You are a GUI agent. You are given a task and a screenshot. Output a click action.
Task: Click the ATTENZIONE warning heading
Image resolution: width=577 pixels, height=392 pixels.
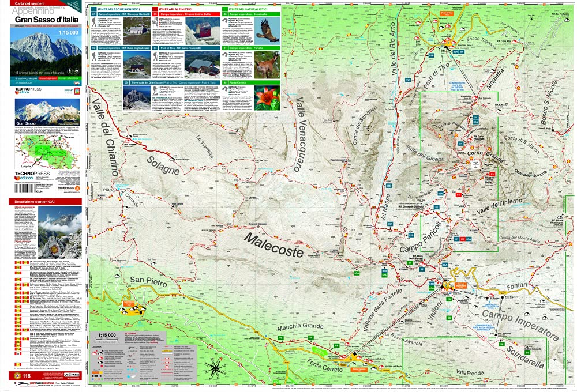pyautogui.click(x=132, y=334)
